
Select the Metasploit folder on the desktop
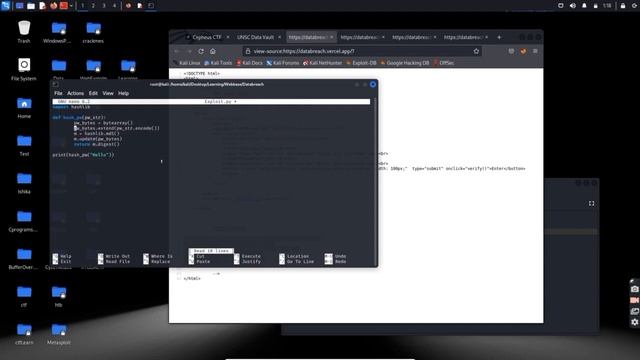[58, 333]
